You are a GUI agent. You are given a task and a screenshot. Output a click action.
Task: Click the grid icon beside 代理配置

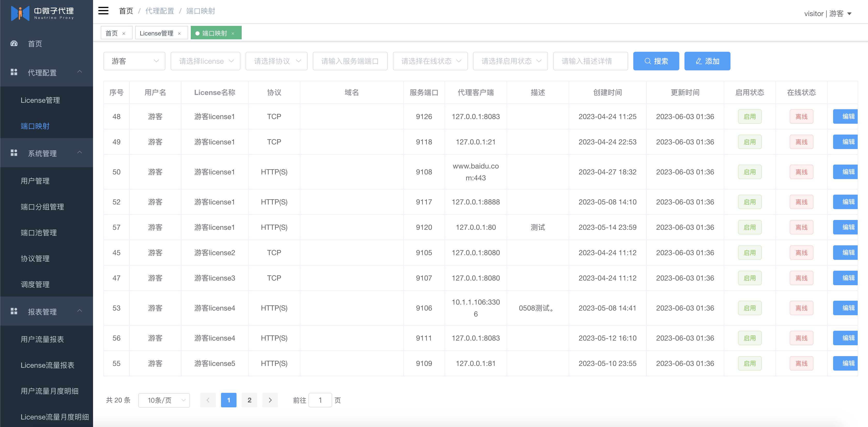click(14, 72)
